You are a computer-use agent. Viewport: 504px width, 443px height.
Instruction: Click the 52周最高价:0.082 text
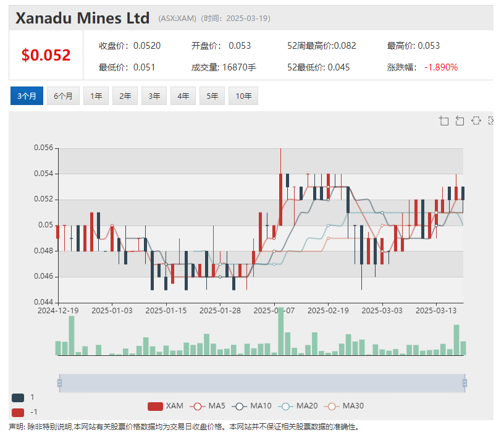(x=321, y=46)
